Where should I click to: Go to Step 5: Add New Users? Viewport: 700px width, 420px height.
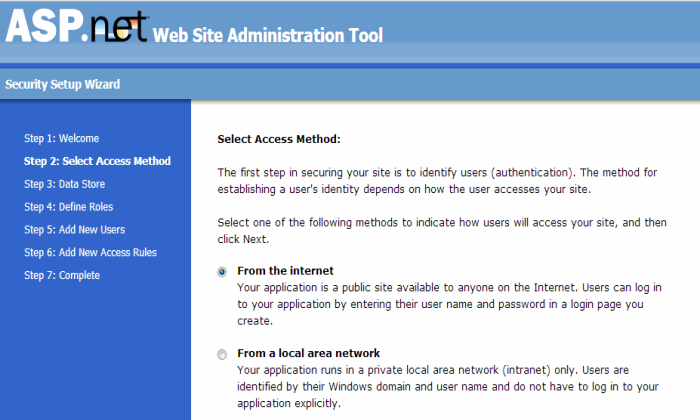75,229
